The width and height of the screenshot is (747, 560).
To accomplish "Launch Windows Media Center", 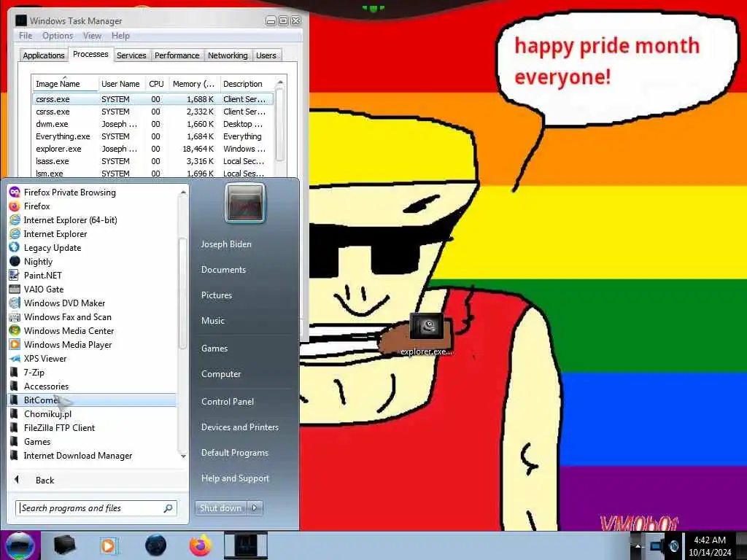I will 61,330.
